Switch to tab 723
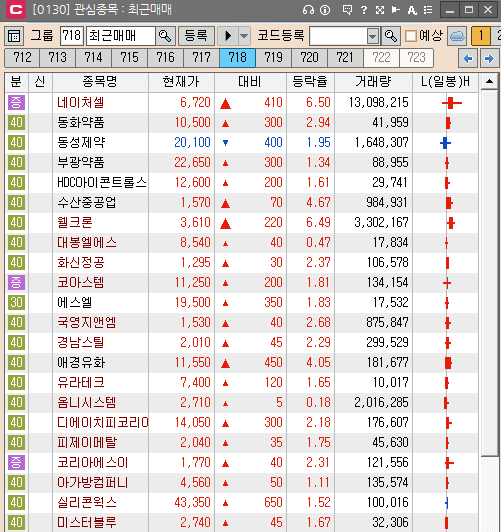The height and width of the screenshot is (532, 501). click(416, 58)
